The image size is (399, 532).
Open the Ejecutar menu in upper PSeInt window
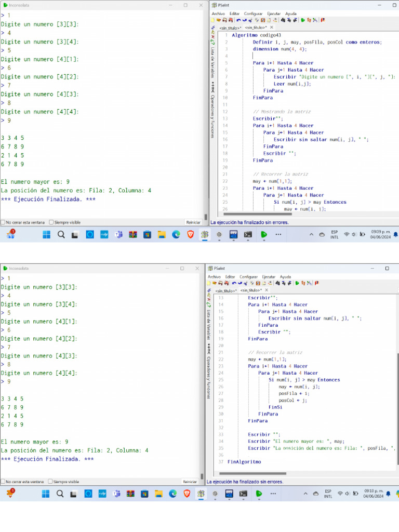[273, 14]
